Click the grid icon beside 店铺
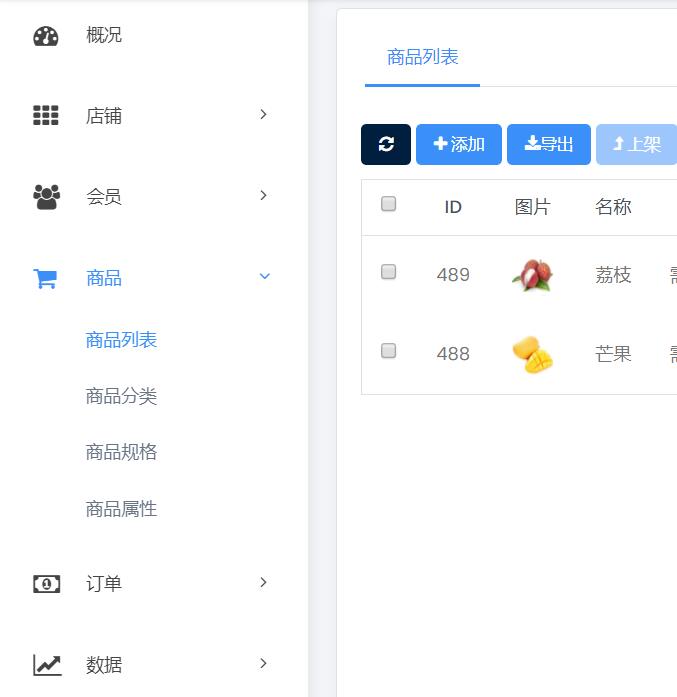The height and width of the screenshot is (697, 677). pyautogui.click(x=46, y=116)
